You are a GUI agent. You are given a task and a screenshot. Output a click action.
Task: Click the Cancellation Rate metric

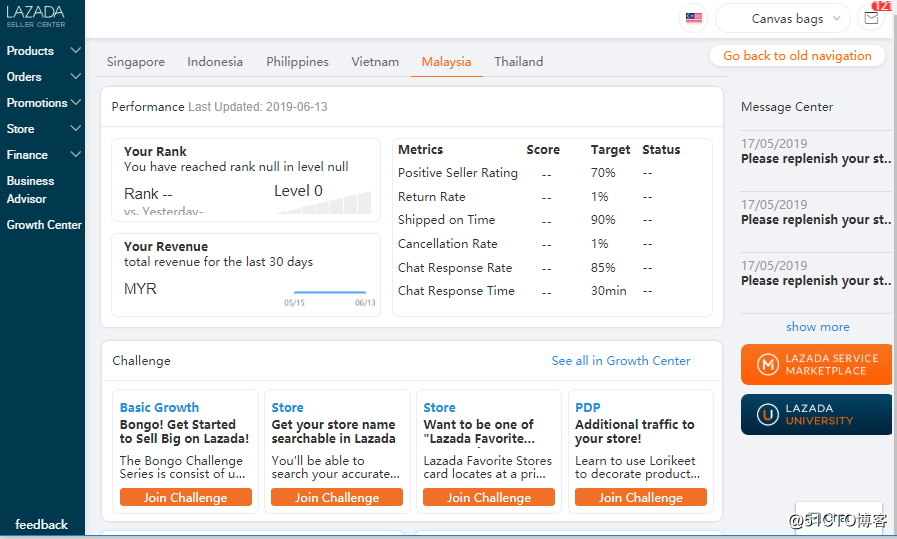click(x=447, y=244)
